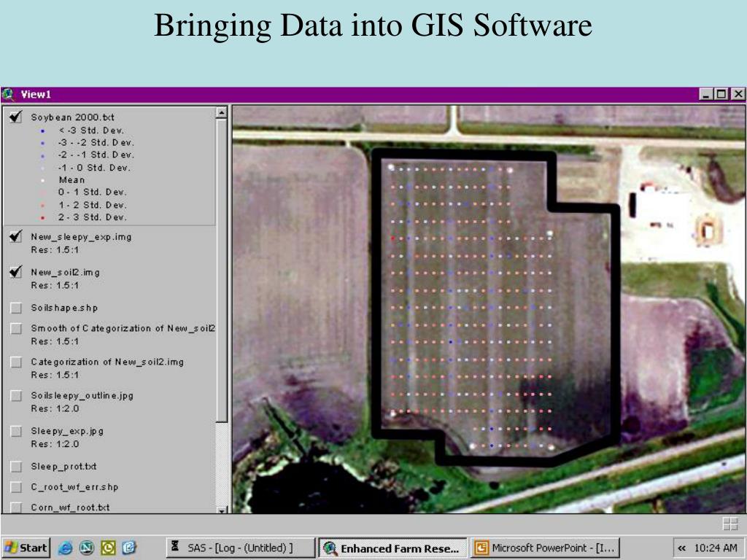The image size is (747, 560).
Task: Maximize the View1 window
Action: (721, 94)
